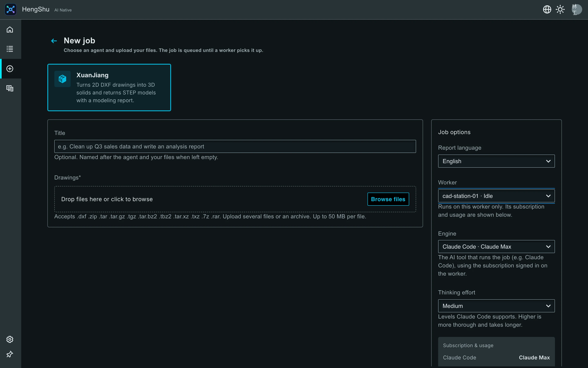Open the user avatar menu

coord(577,9)
